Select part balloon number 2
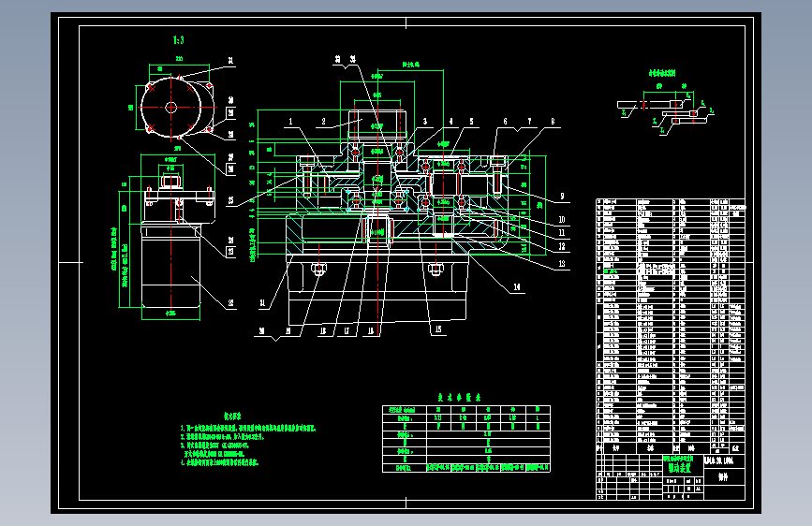 click(324, 122)
